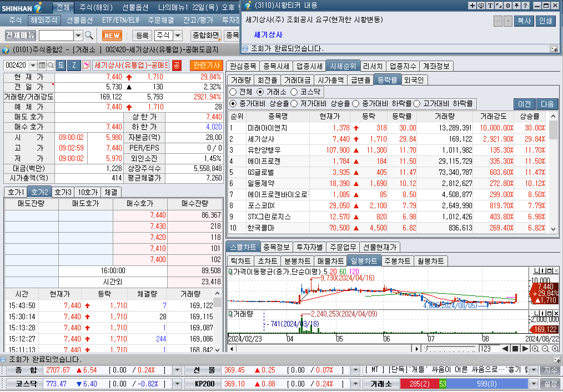The height and width of the screenshot is (392, 563).
Task: Click the chart stop square button
Action: point(515,349)
